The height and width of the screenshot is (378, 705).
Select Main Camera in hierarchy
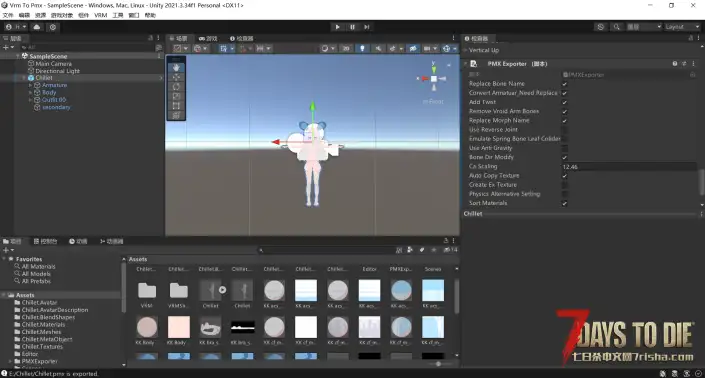click(54, 64)
